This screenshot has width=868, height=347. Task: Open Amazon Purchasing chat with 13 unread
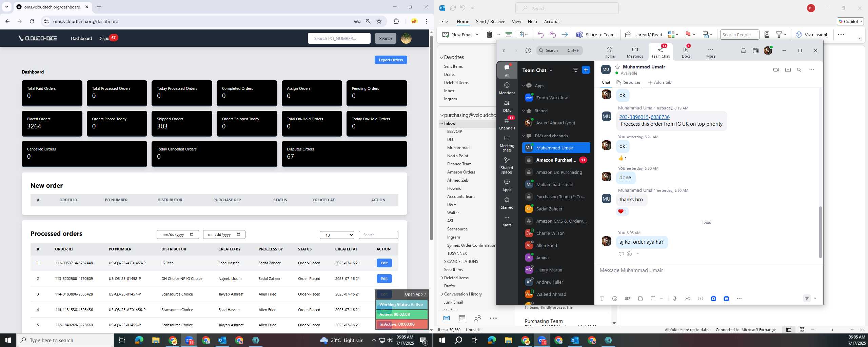pyautogui.click(x=556, y=160)
